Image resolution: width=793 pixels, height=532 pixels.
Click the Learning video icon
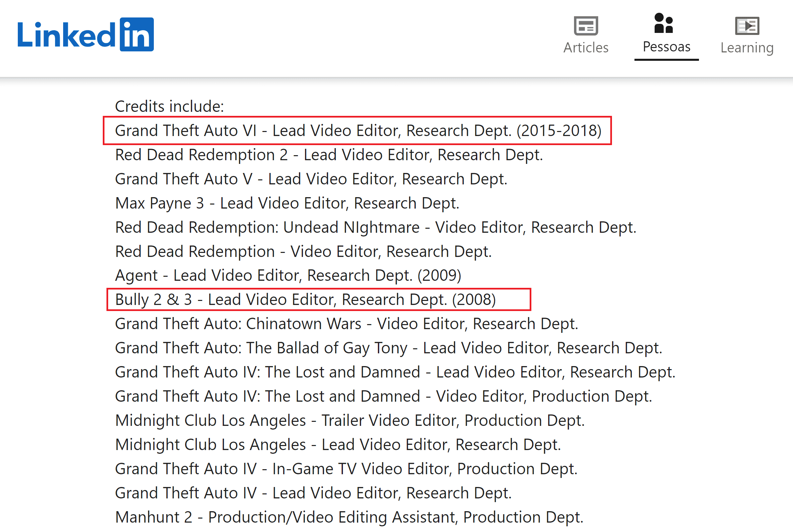click(747, 26)
